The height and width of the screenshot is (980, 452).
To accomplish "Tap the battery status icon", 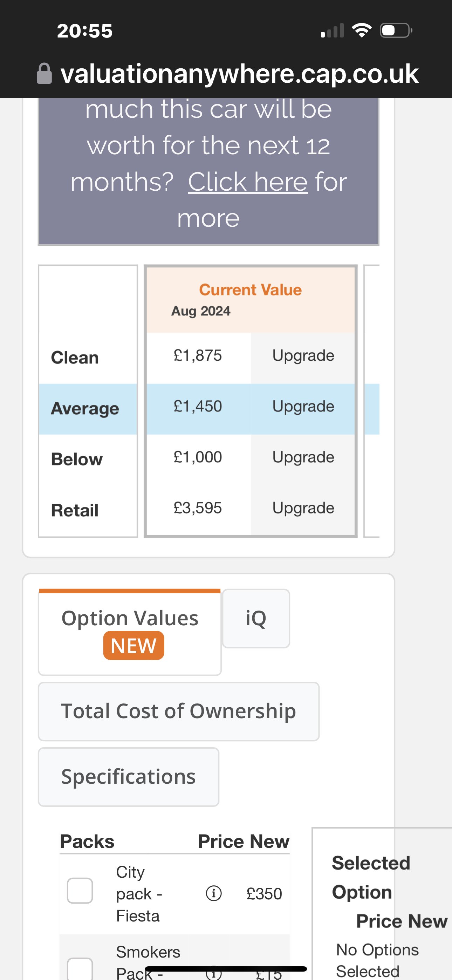I will click(x=396, y=30).
